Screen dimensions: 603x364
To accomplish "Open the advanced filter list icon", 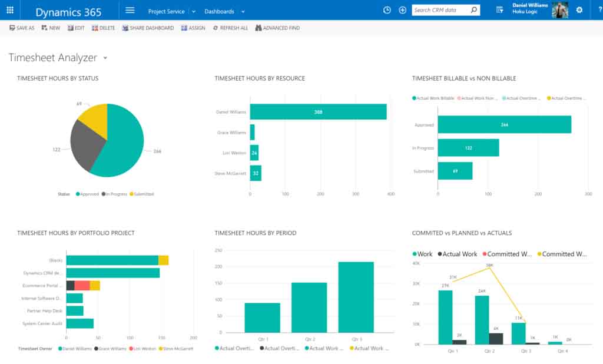I will pyautogui.click(x=500, y=10).
